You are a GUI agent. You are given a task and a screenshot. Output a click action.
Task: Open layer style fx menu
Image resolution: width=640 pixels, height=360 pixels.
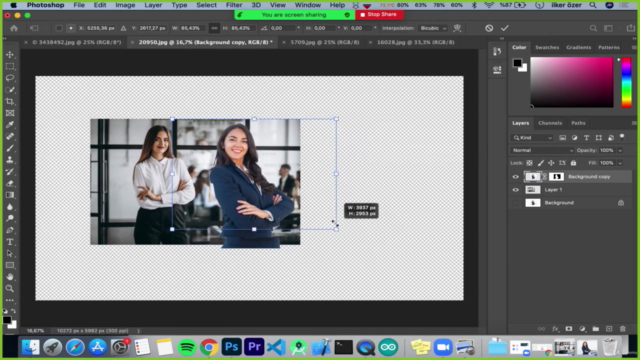click(x=555, y=329)
